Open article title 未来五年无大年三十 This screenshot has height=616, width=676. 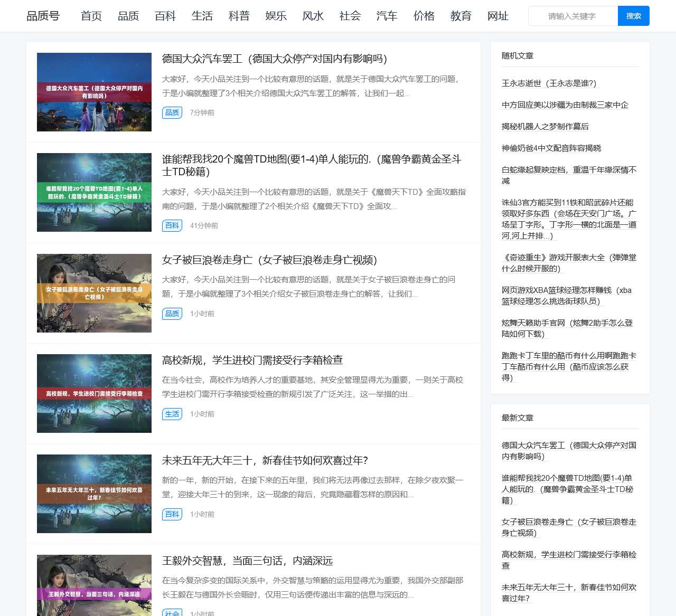coord(265,460)
